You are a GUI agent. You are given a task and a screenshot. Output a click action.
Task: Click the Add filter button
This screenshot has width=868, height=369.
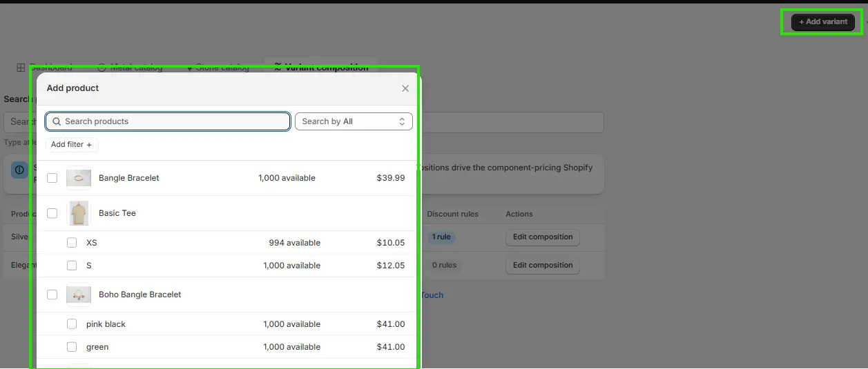pos(72,145)
